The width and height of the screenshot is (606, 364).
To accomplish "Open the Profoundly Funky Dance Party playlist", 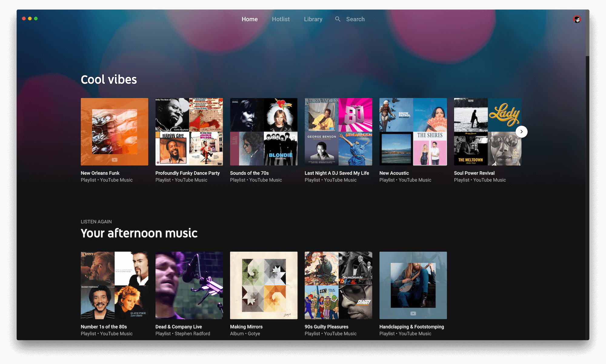I will click(x=188, y=173).
